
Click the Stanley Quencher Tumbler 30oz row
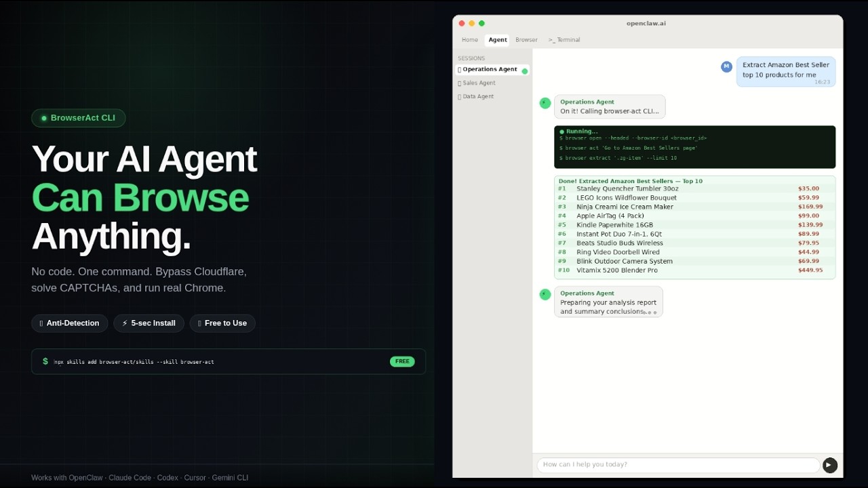point(694,189)
